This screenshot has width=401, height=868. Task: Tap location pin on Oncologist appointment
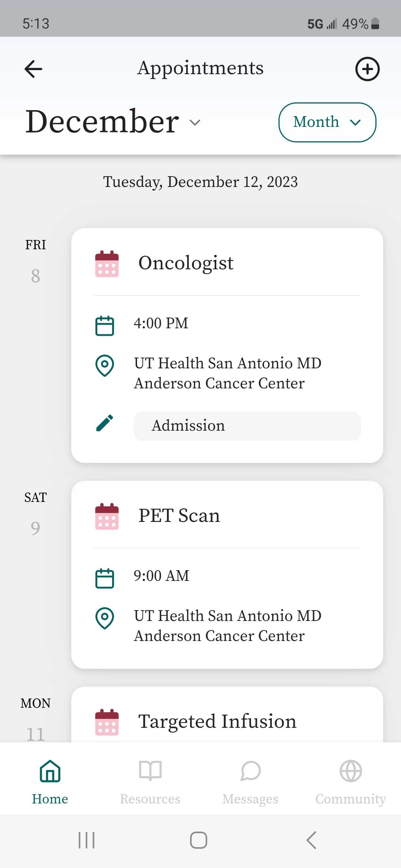click(x=105, y=365)
